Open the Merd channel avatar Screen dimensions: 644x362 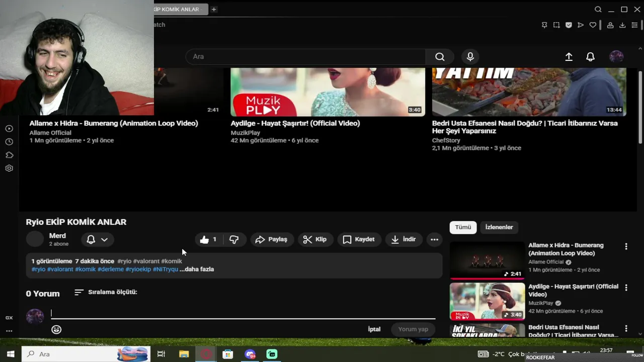(x=35, y=239)
